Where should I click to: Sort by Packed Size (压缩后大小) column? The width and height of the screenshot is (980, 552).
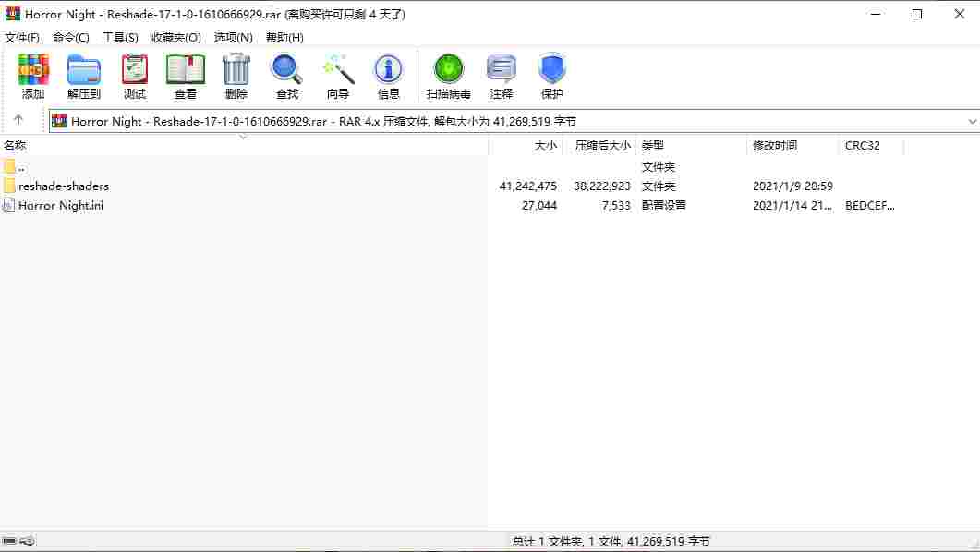[x=599, y=146]
